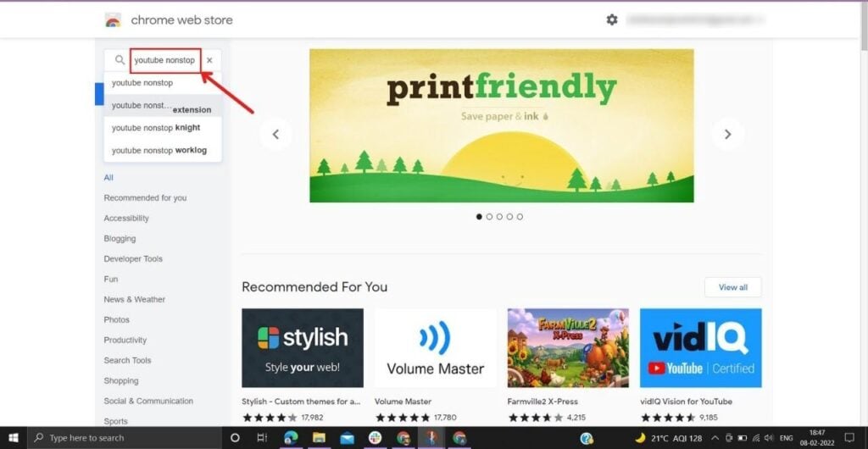Viewport: 868px width, 449px height.
Task: Show hidden tray icons chevron
Action: pos(715,438)
